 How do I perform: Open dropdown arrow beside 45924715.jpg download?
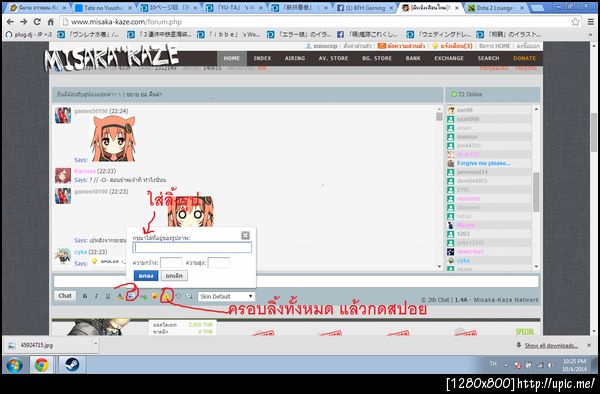pos(95,345)
